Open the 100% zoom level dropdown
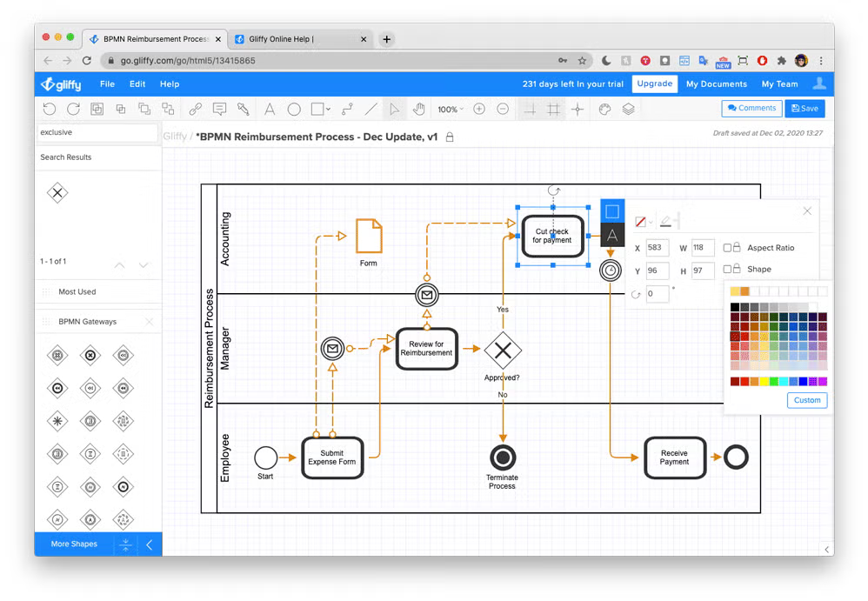Viewport: 868px width, 601px height. (450, 109)
